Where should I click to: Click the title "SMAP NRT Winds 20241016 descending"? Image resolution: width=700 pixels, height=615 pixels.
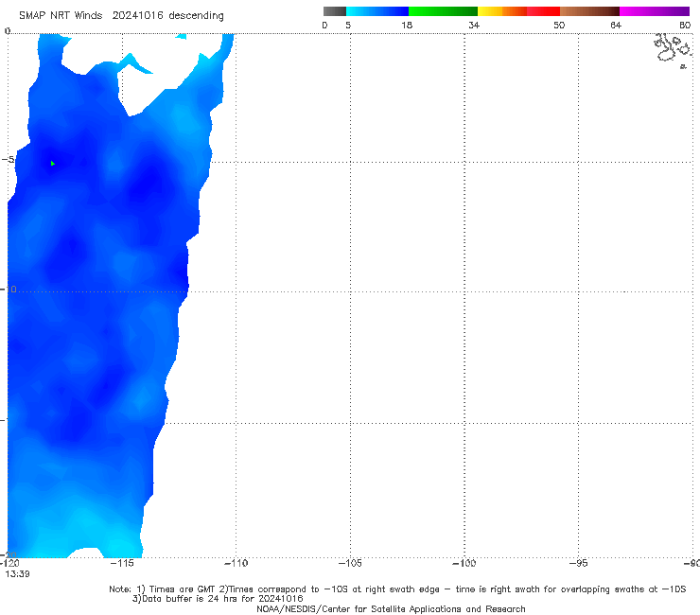[x=121, y=15]
